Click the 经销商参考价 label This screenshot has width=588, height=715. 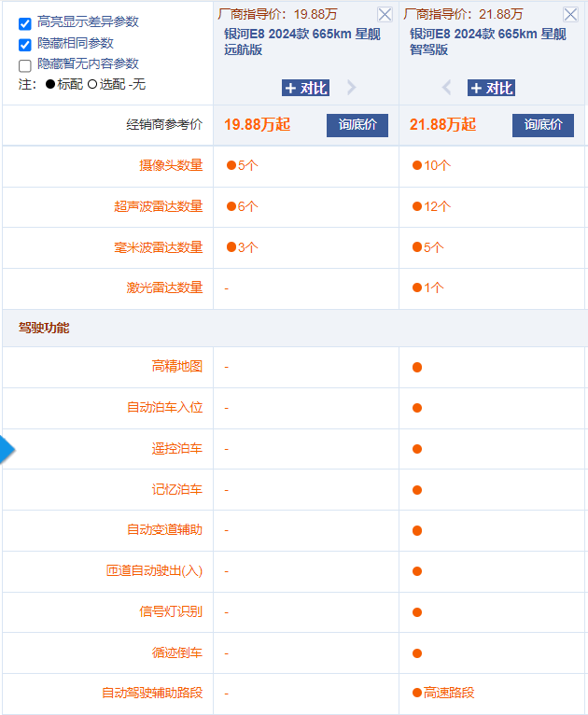(x=164, y=124)
